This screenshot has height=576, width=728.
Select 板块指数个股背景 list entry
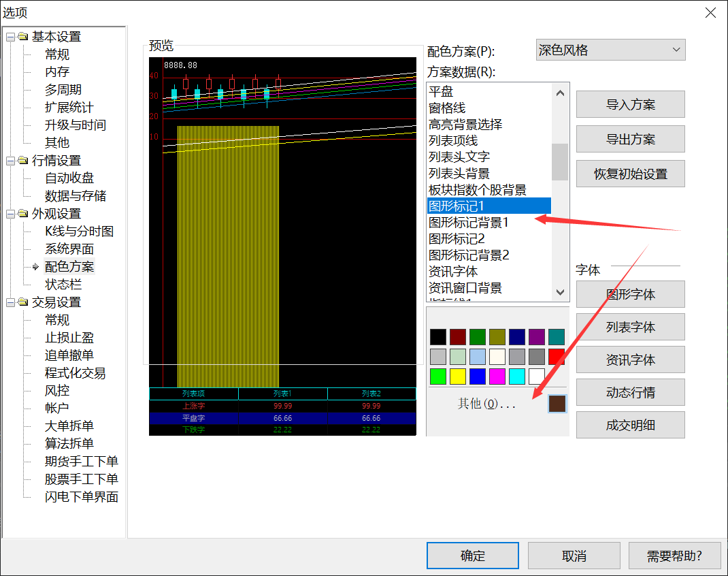[x=489, y=189]
